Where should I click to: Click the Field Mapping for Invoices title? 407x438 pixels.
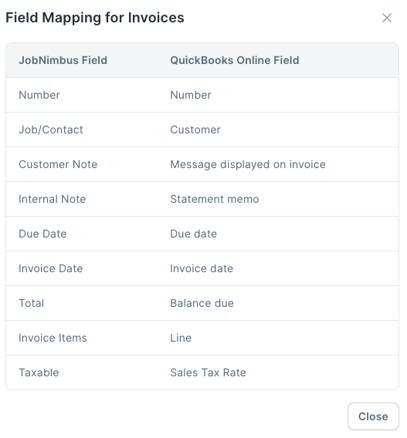coord(95,18)
